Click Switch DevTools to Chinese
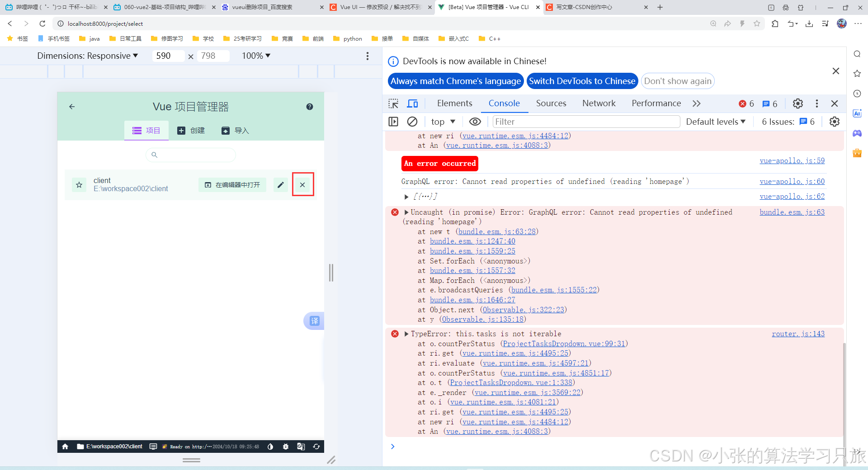 [582, 81]
